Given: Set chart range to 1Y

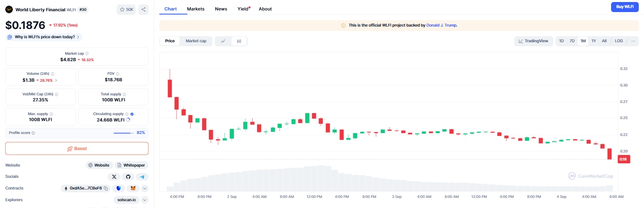Looking at the screenshot, I should [x=594, y=41].
